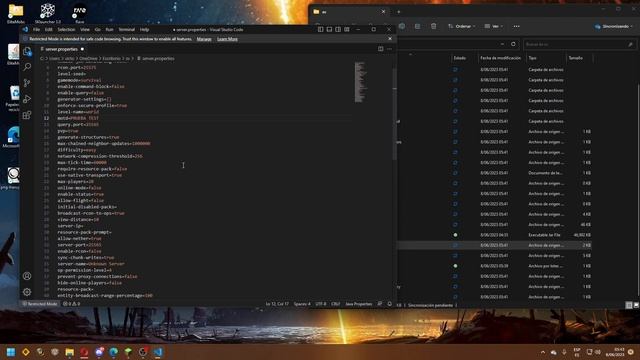Open the Terminal menu in VS Code
Image resolution: width=640 pixels, height=360 pixels.
tap(127, 29)
